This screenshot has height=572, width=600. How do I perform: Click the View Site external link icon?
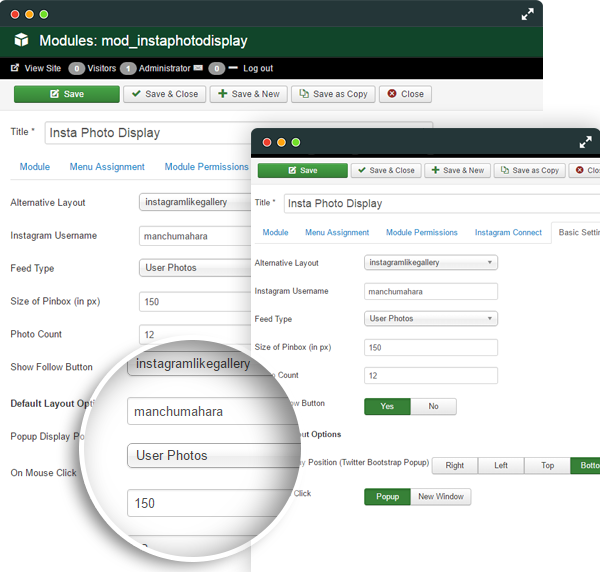15,68
